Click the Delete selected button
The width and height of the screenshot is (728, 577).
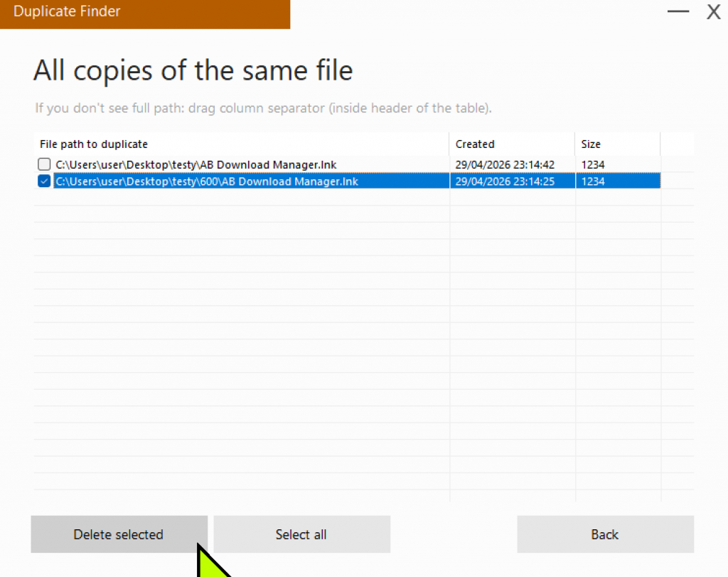click(x=118, y=534)
